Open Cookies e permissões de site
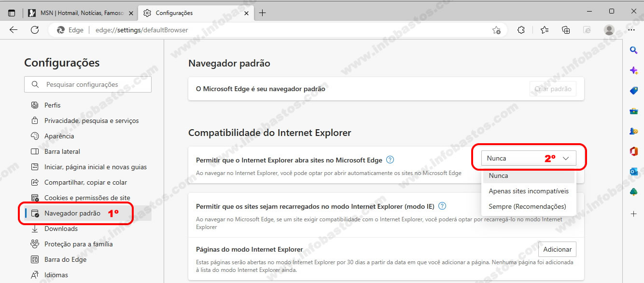The image size is (644, 283). [x=88, y=198]
